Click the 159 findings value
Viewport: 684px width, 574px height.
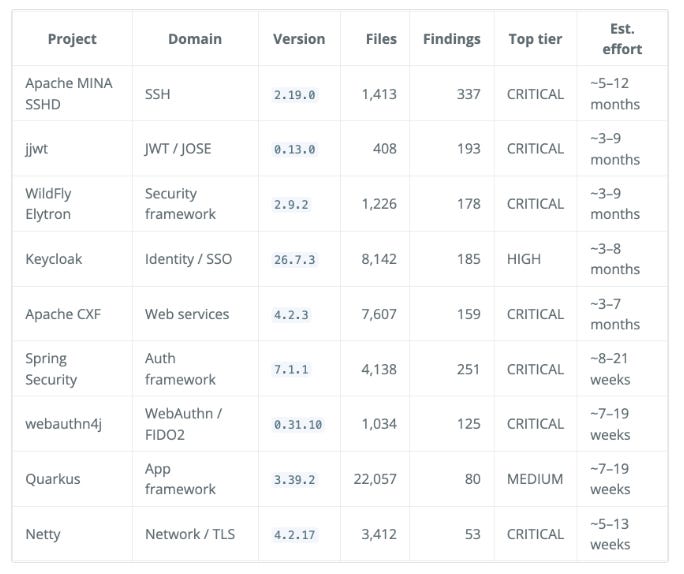click(x=469, y=314)
